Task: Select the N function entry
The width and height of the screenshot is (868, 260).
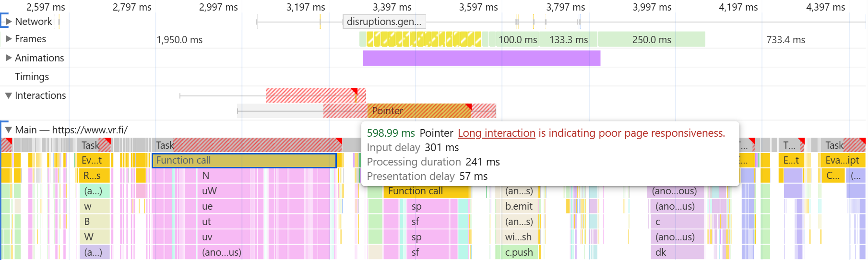Action: [205, 176]
